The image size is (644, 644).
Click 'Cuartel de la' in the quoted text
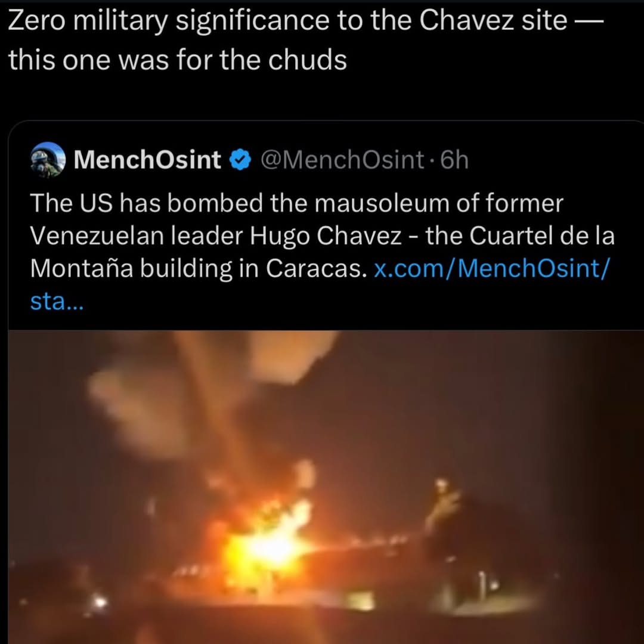tap(541, 236)
